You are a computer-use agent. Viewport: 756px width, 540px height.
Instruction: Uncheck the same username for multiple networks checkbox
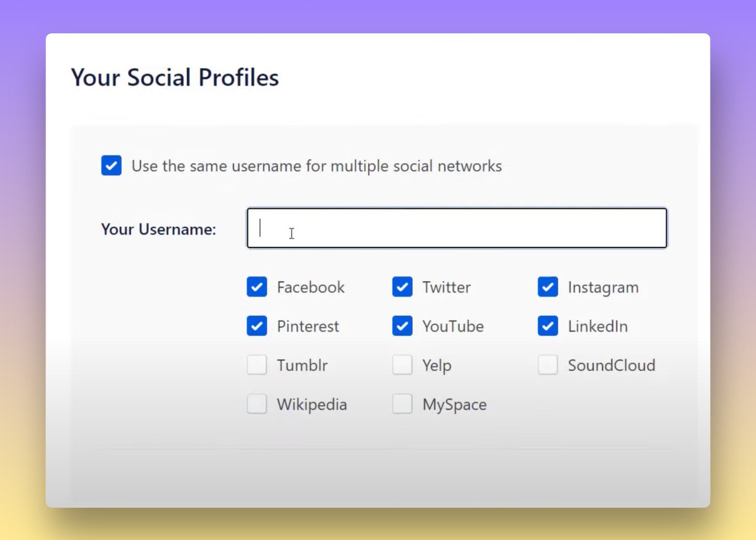pyautogui.click(x=111, y=165)
